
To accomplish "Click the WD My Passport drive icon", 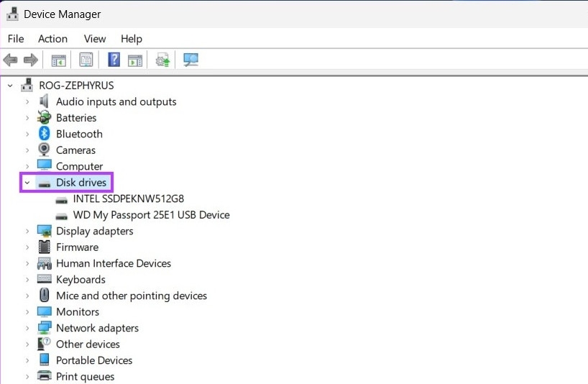I will 62,216.
